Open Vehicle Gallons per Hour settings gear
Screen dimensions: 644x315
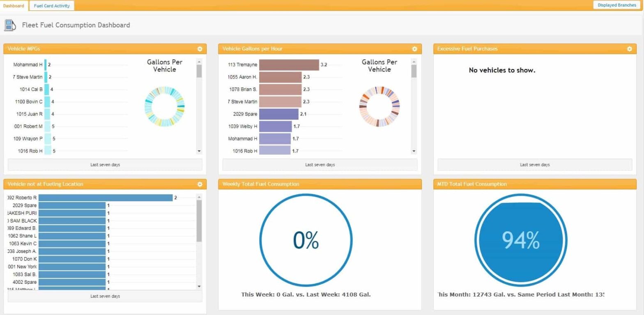coord(414,49)
